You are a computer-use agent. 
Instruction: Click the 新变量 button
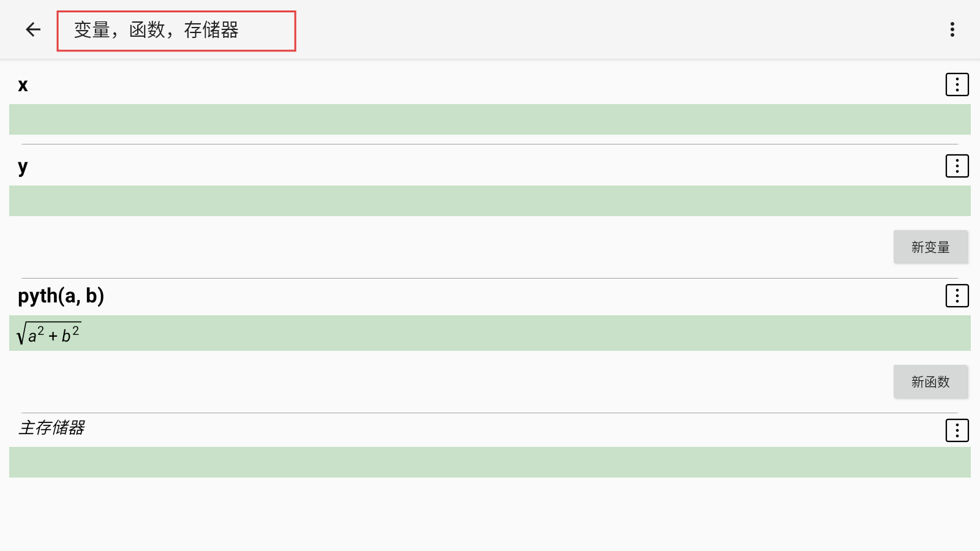tap(930, 247)
